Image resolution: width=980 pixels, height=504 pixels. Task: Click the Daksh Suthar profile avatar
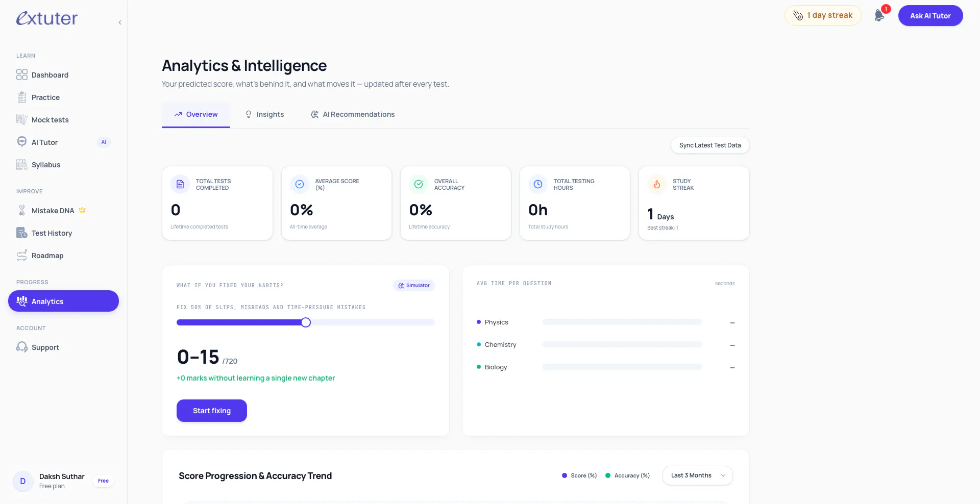pyautogui.click(x=23, y=481)
